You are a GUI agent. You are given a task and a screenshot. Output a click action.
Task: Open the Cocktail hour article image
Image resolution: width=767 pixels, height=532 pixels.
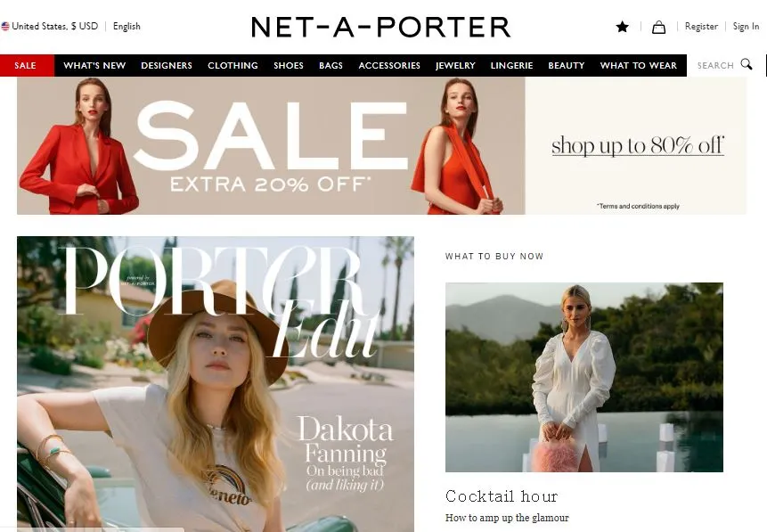[584, 377]
